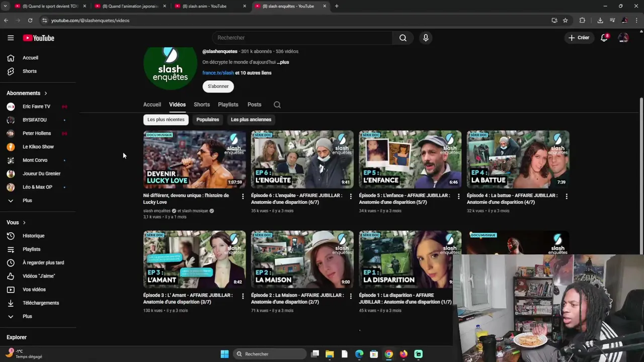This screenshot has height=362, width=644.
Task: Open the YouTube guide hamburger menu
Action: click(11, 38)
